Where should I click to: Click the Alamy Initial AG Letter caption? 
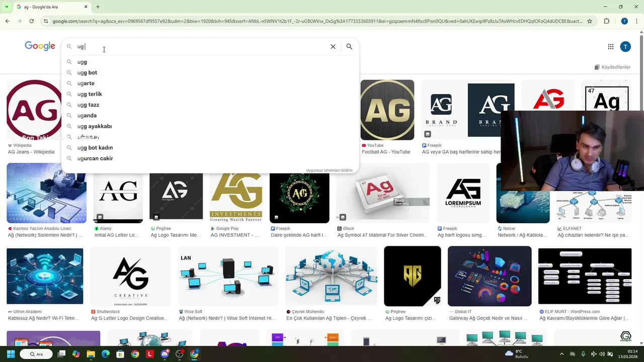point(116,235)
